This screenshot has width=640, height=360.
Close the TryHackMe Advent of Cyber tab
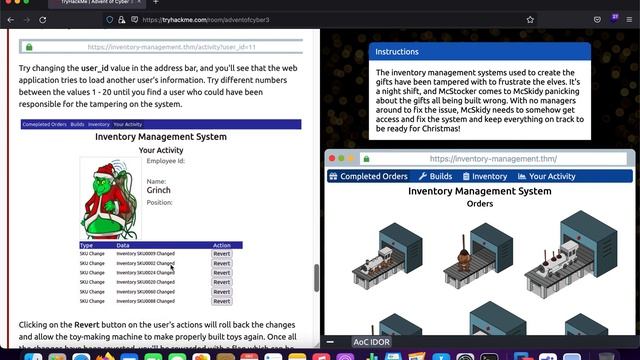point(139,2)
